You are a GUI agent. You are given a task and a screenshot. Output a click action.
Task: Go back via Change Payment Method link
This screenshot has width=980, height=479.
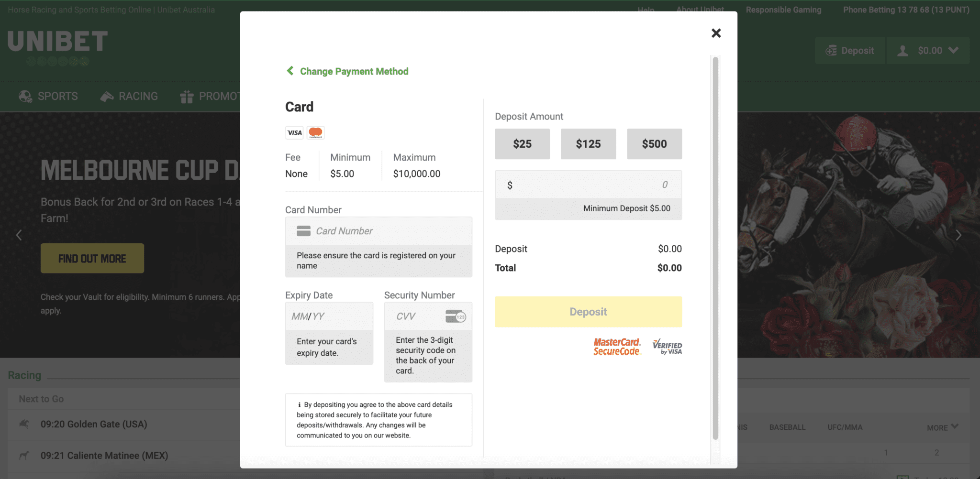354,71
